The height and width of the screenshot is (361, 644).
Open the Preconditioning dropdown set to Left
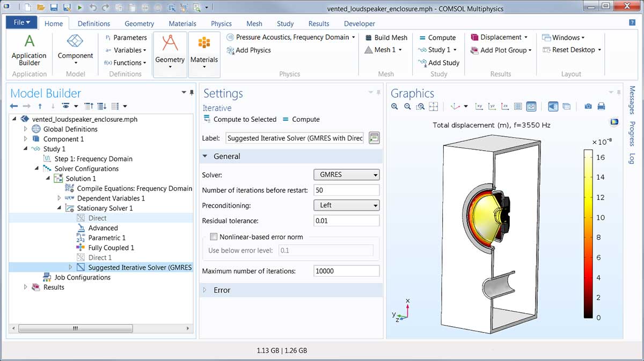[x=346, y=205]
